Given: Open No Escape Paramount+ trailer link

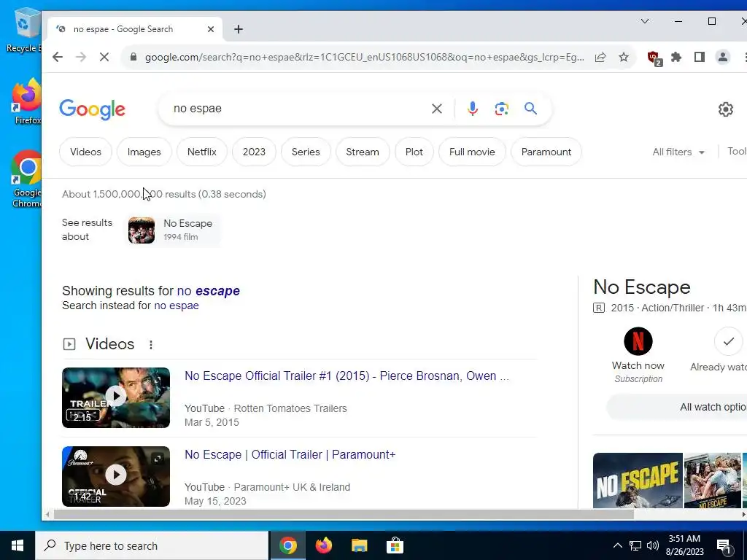Looking at the screenshot, I should (x=290, y=455).
